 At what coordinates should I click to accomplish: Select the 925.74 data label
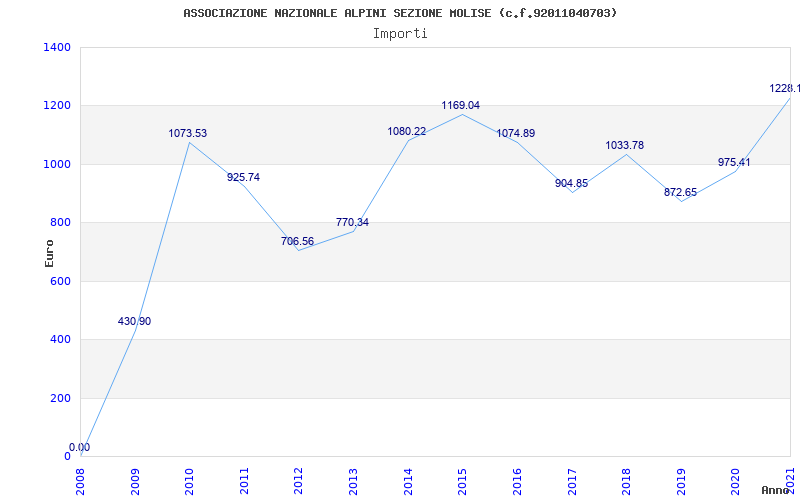(x=243, y=178)
